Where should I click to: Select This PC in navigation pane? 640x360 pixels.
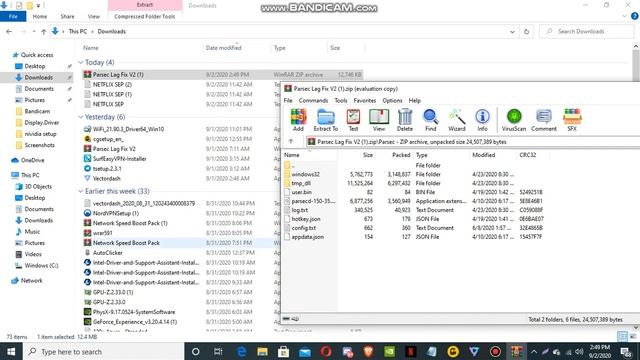30,175
